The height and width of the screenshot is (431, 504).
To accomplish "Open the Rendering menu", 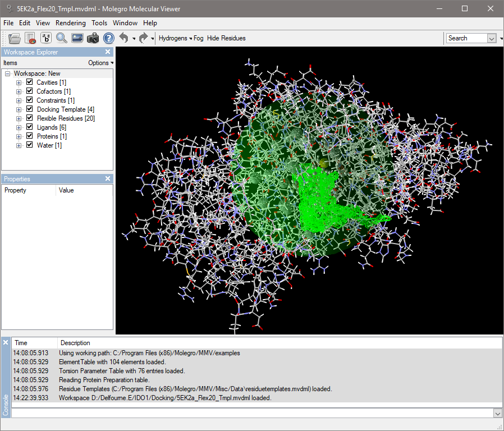I will coord(70,23).
